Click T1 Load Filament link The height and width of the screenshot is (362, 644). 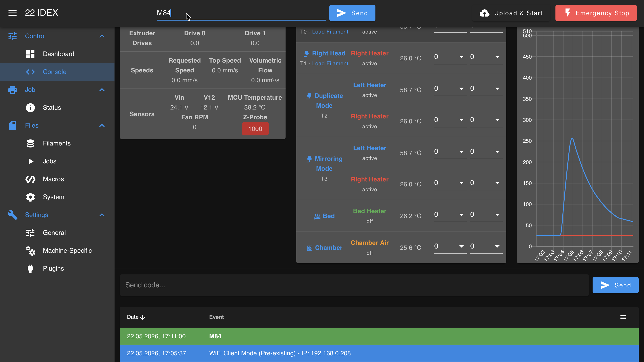pyautogui.click(x=330, y=63)
